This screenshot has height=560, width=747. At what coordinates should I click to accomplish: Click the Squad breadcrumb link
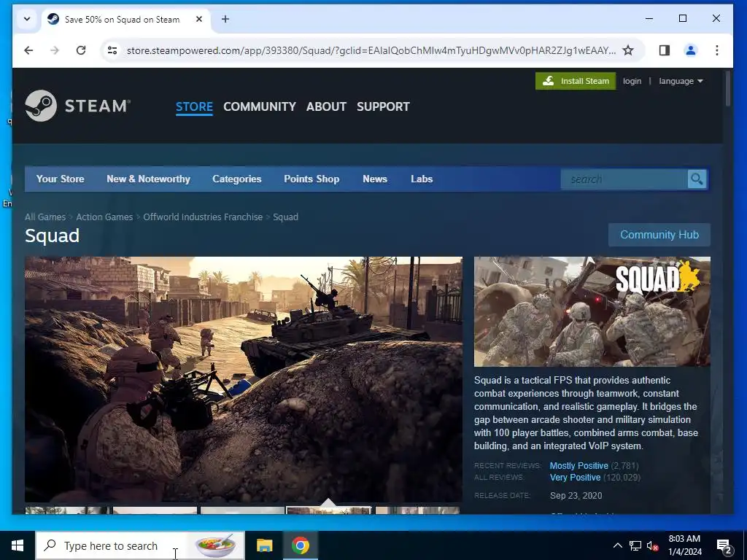click(x=285, y=217)
